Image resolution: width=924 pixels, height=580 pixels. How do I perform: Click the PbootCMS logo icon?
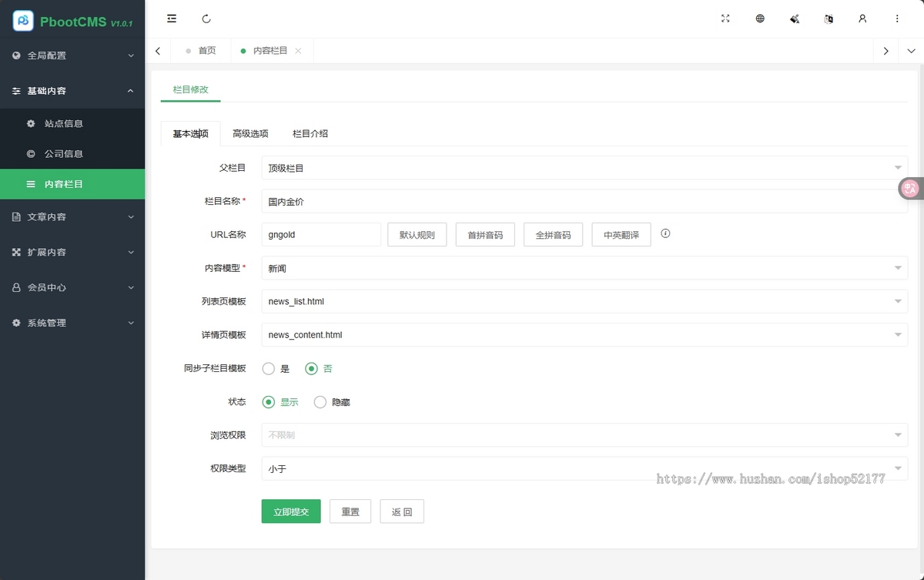click(23, 21)
